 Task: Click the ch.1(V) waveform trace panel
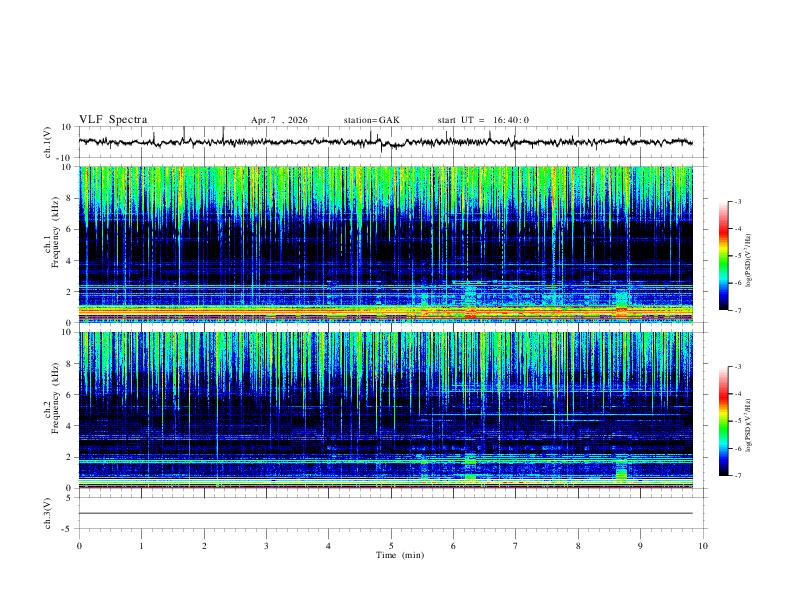pyautogui.click(x=393, y=142)
